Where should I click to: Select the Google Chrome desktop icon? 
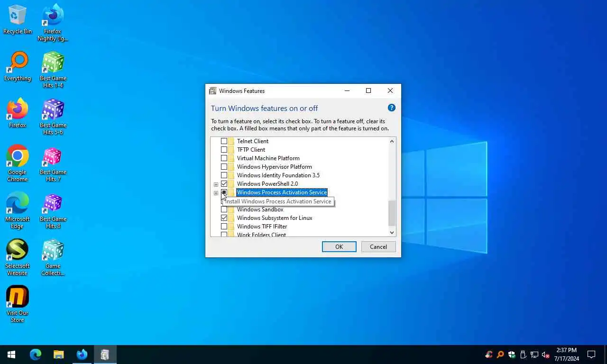[18, 164]
